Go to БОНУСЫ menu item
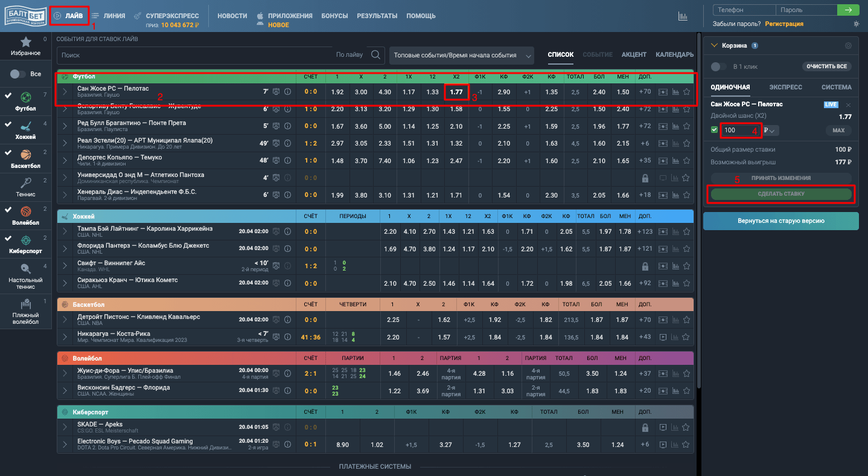 pos(334,16)
